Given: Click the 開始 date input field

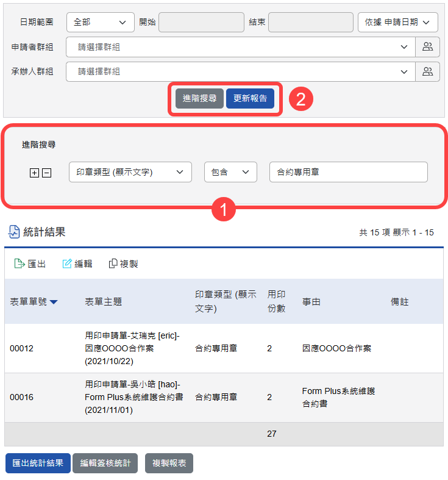Looking at the screenshot, I should (x=201, y=22).
